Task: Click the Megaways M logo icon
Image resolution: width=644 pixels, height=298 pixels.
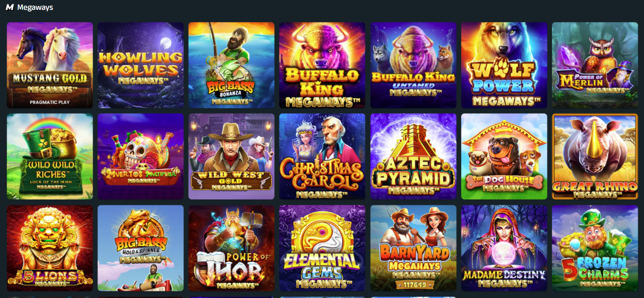Action: tap(10, 7)
